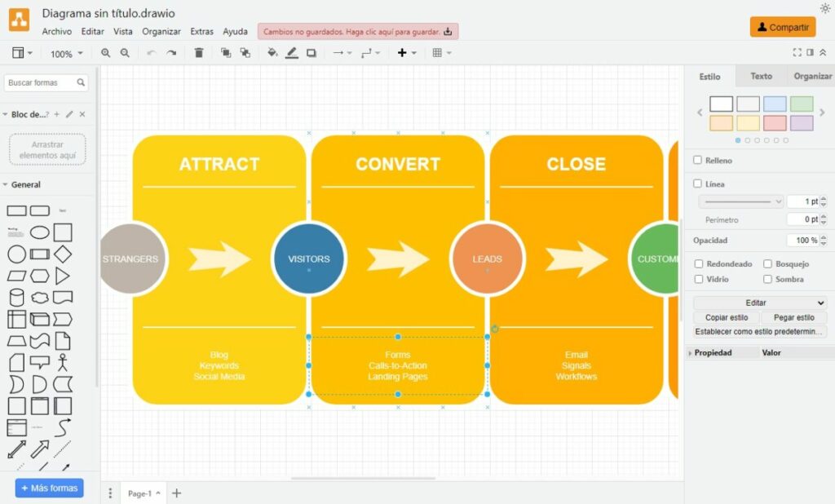Click the line color pencil icon

click(292, 53)
